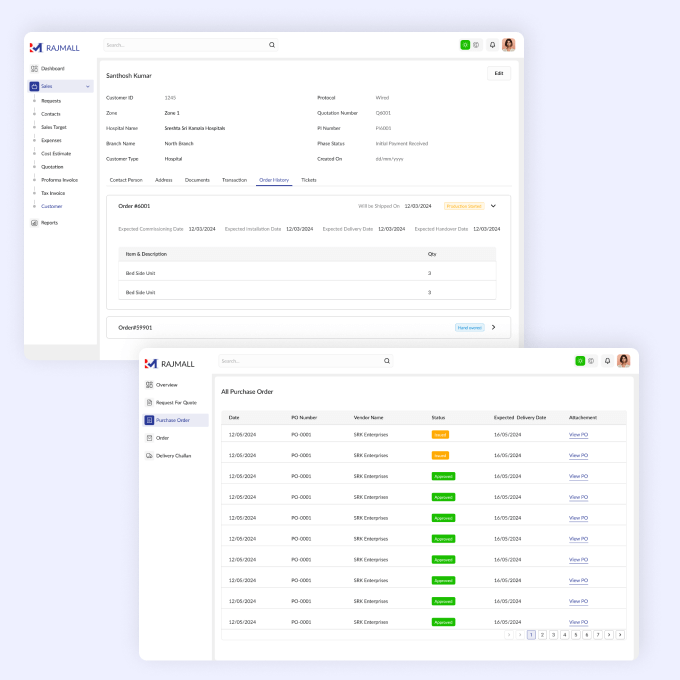The width and height of the screenshot is (680, 680).
Task: Collapse the Sales menu in the sidebar
Action: point(88,87)
